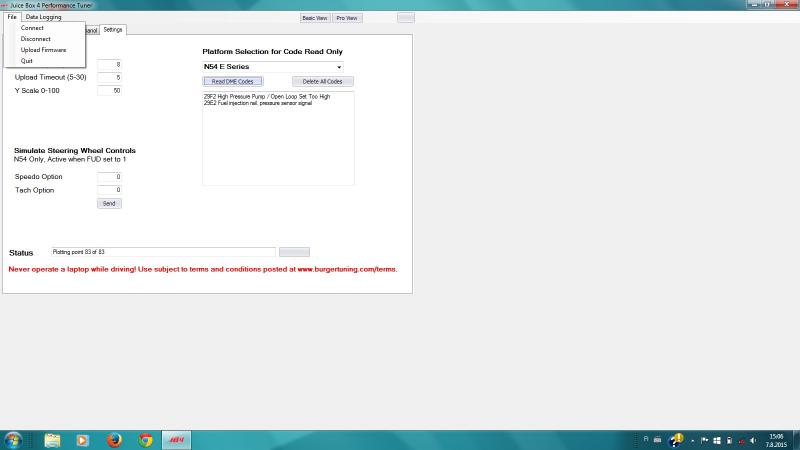Image resolution: width=800 pixels, height=450 pixels.
Task: Switch to Pro View
Action: click(348, 18)
